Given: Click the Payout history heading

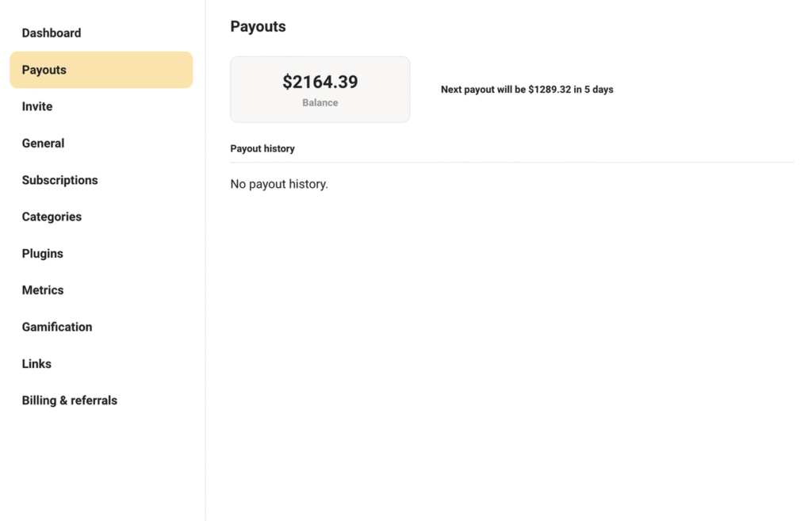Looking at the screenshot, I should pos(262,148).
